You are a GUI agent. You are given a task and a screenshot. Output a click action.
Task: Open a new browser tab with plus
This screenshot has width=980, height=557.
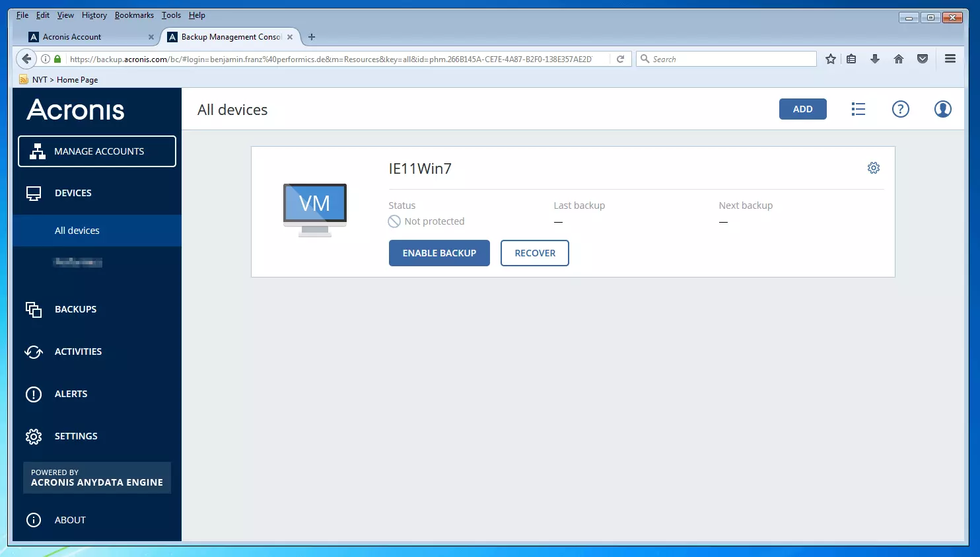click(x=312, y=37)
